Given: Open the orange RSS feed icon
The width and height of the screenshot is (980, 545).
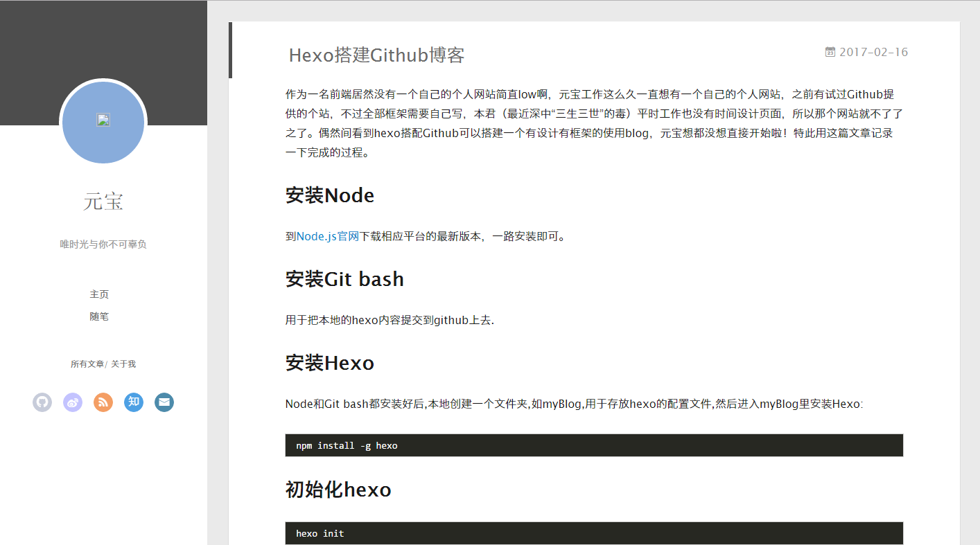Looking at the screenshot, I should tap(103, 402).
